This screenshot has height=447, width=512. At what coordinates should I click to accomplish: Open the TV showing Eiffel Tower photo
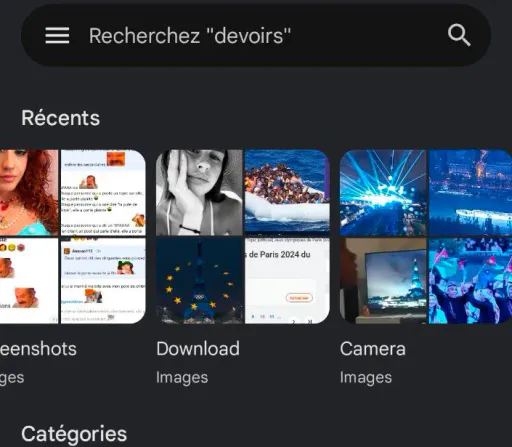click(383, 281)
